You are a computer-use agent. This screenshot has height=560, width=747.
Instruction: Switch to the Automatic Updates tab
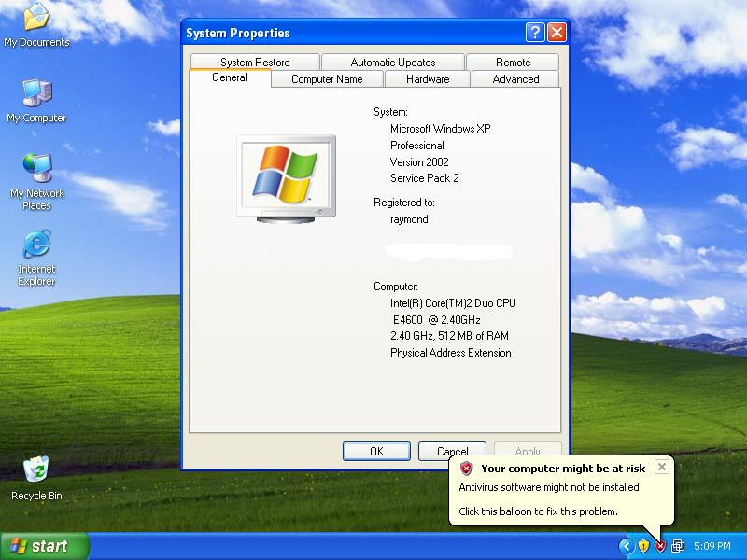392,62
